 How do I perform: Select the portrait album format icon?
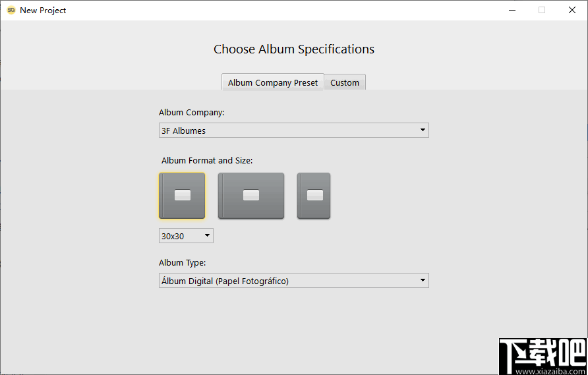click(x=314, y=195)
